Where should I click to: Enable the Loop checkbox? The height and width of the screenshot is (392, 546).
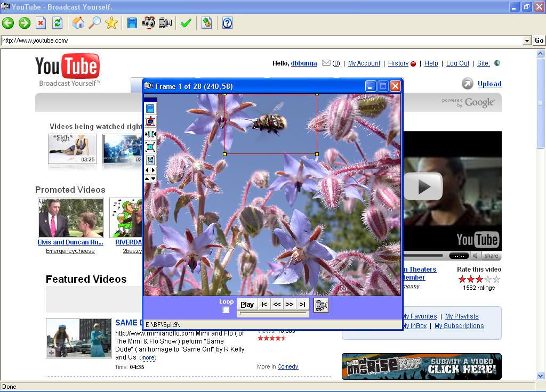(x=226, y=310)
